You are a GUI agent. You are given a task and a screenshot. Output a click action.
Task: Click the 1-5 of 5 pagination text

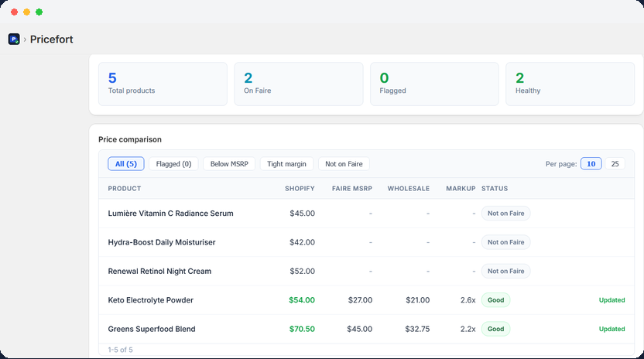pos(120,350)
